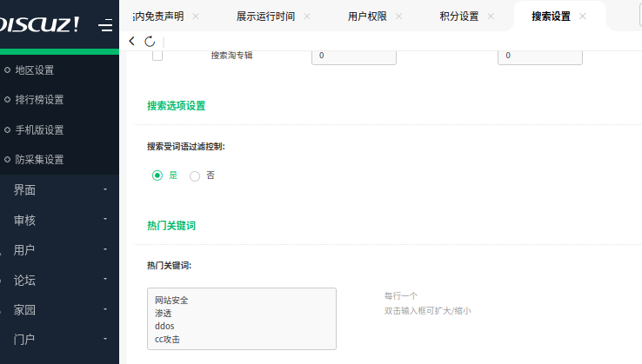642x364 pixels.
Task: Close the 用户权限 tab
Action: (398, 17)
